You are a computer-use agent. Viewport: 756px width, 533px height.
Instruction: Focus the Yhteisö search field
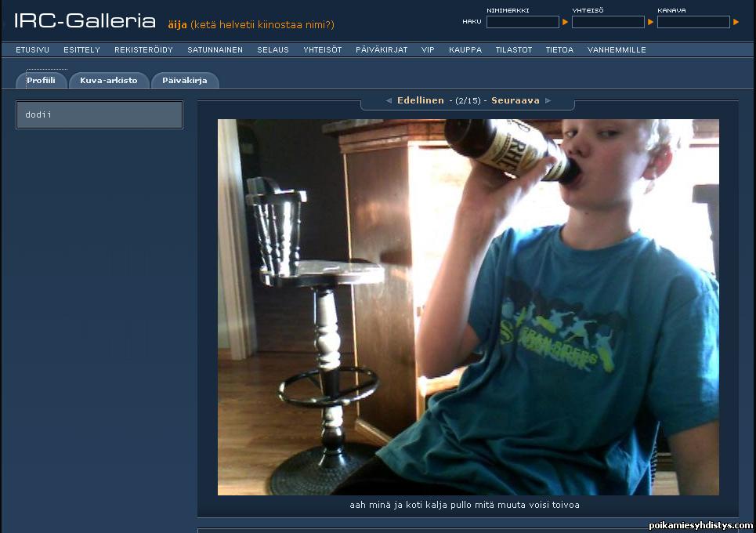608,22
